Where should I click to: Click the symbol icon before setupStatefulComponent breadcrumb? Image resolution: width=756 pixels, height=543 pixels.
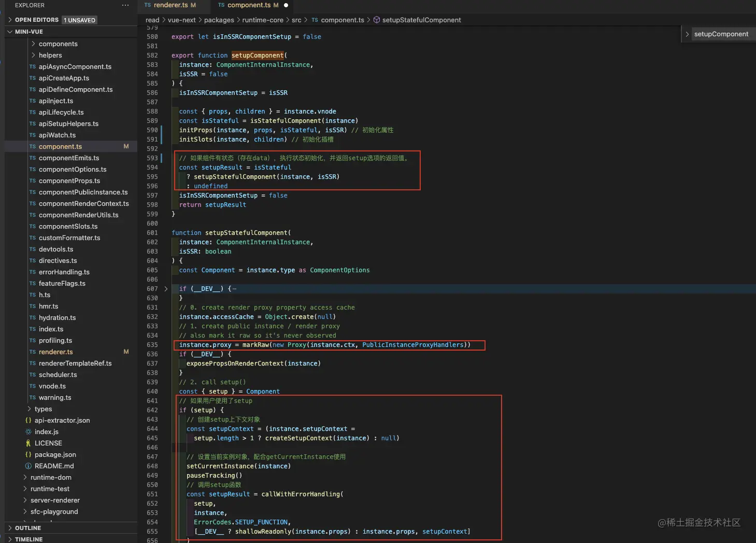tap(377, 20)
